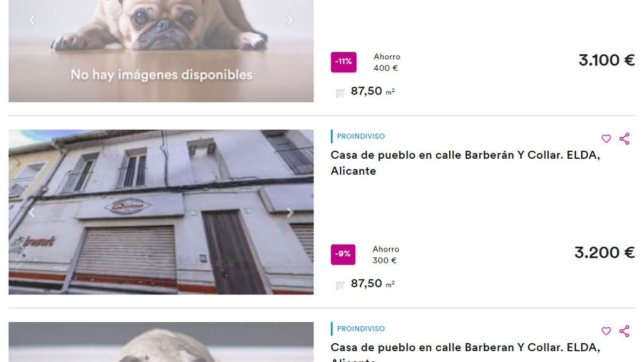
Task: Click the -11% discount badge
Action: pos(343,62)
